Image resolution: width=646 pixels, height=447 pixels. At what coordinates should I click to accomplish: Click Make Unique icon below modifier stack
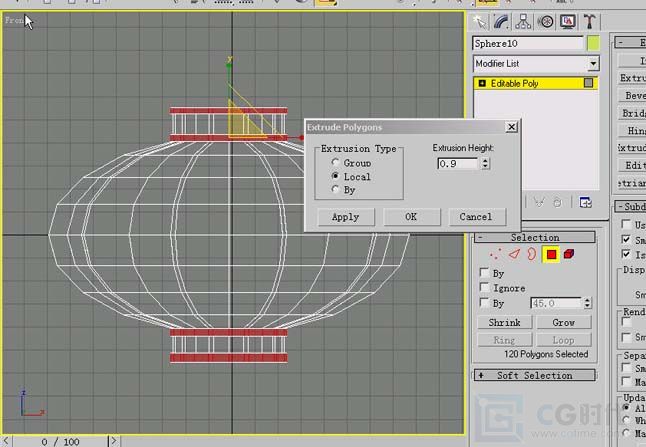click(x=539, y=202)
